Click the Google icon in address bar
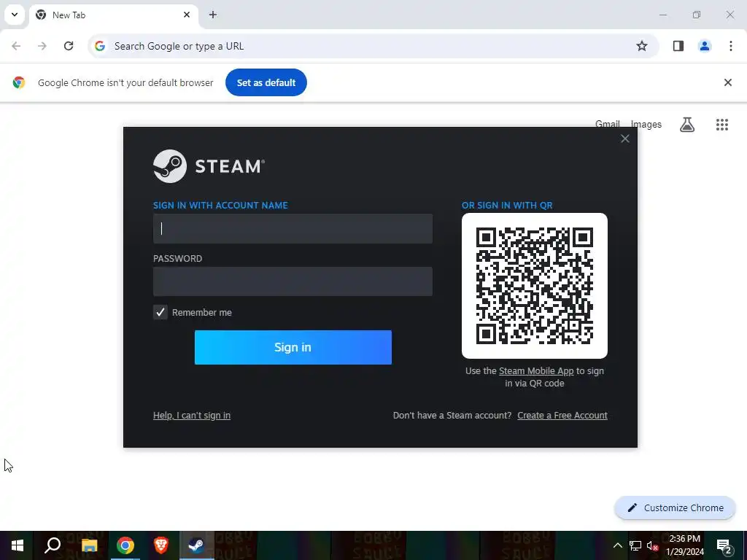The height and width of the screenshot is (560, 747). pos(99,46)
